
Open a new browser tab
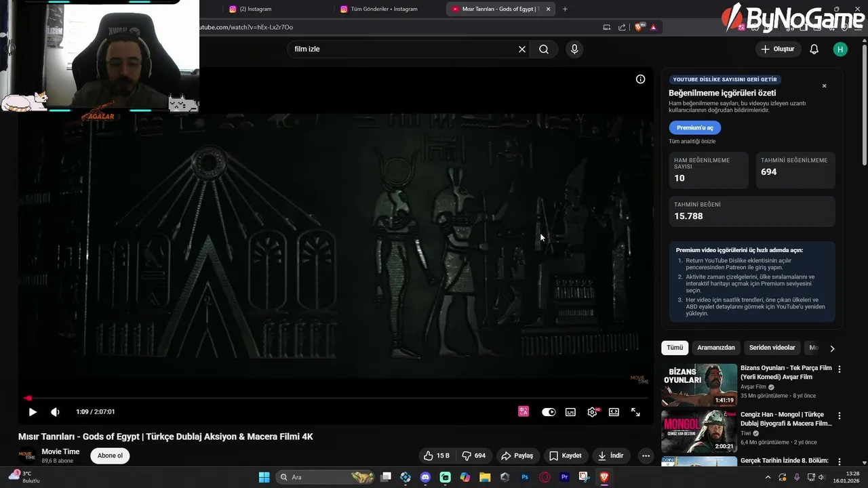pyautogui.click(x=565, y=9)
